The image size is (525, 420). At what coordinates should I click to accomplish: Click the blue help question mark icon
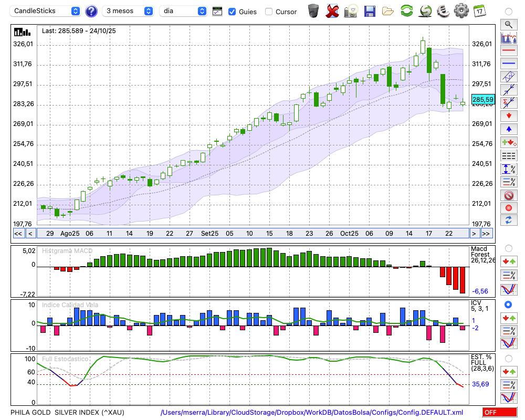coord(91,12)
